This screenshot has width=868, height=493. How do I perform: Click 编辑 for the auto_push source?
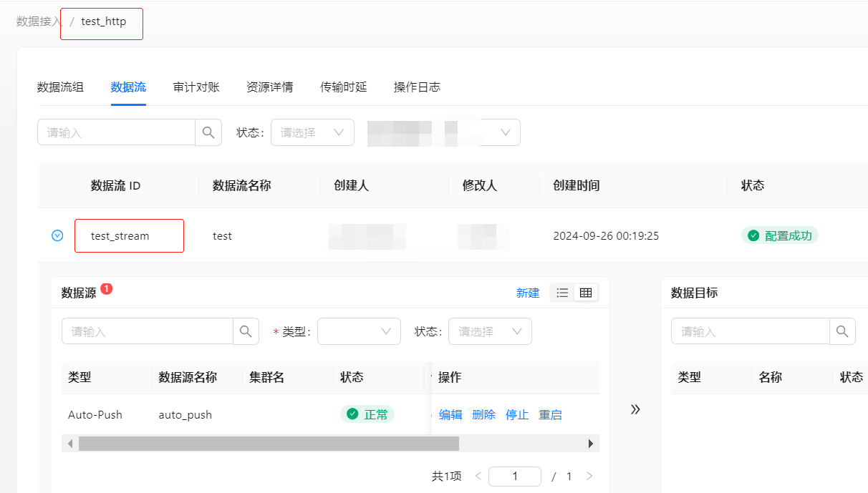point(450,414)
